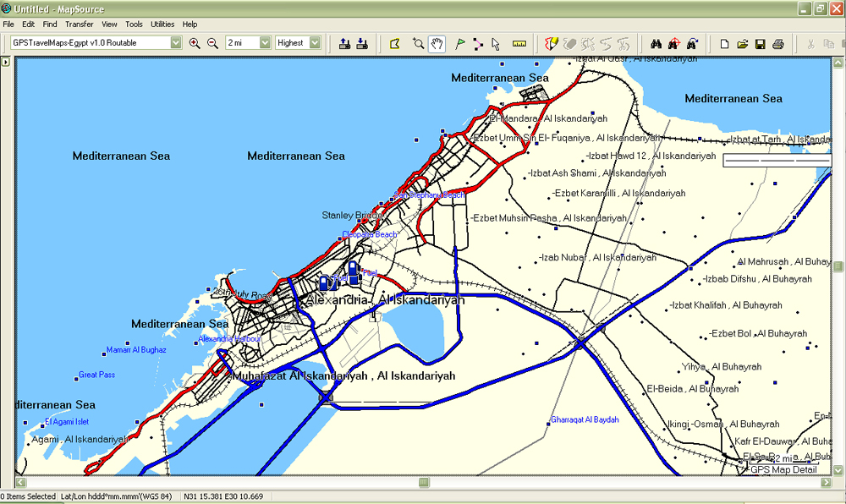Select the Zoom In magnifier tool
The width and height of the screenshot is (846, 504).
point(195,43)
